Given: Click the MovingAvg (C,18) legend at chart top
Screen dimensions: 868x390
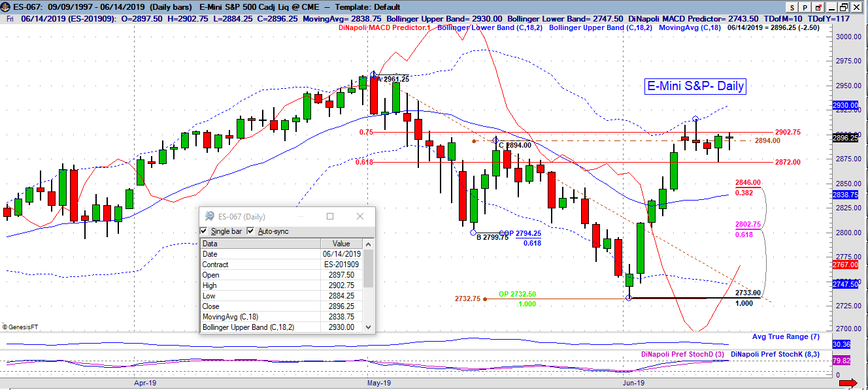Looking at the screenshot, I should coord(689,28).
